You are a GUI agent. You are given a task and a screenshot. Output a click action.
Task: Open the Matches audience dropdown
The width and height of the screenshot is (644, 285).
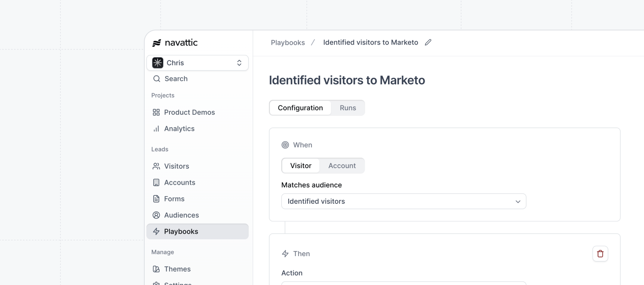(404, 201)
